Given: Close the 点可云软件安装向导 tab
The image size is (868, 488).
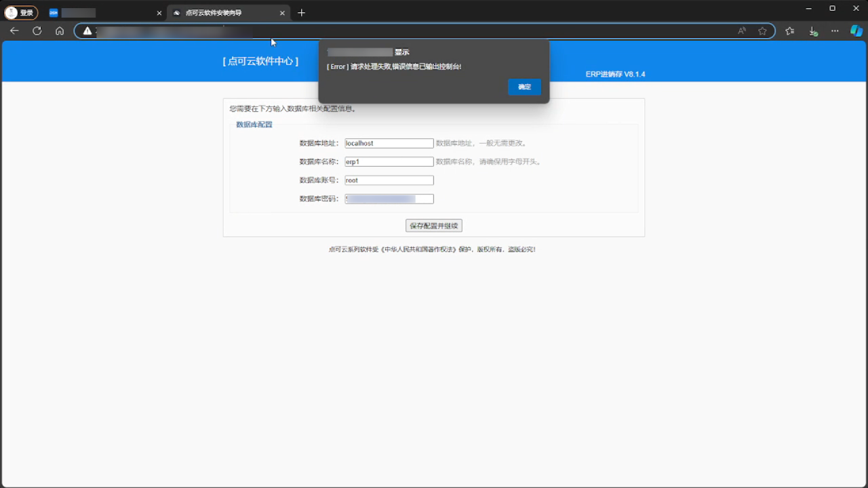Looking at the screenshot, I should tap(282, 13).
